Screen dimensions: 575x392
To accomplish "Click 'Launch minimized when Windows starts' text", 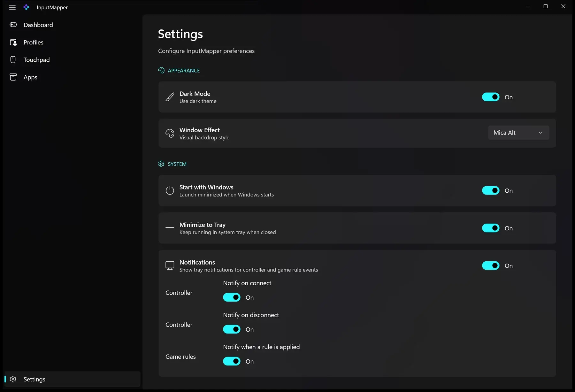I will tap(226, 195).
